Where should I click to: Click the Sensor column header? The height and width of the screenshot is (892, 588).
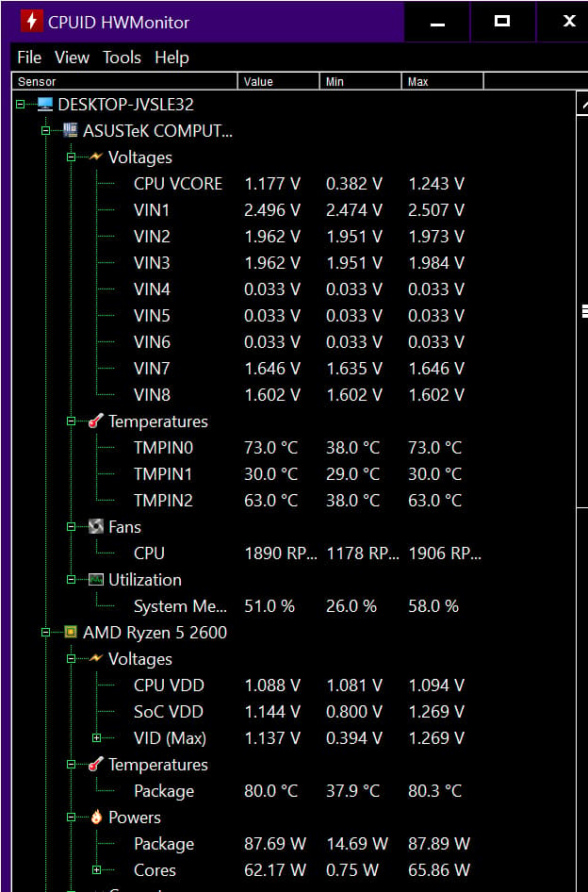124,81
